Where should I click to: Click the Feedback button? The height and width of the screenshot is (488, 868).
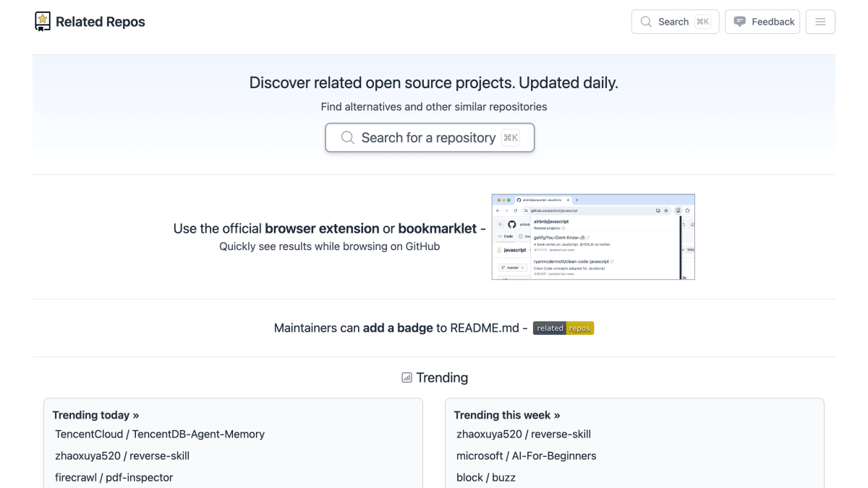pyautogui.click(x=762, y=22)
